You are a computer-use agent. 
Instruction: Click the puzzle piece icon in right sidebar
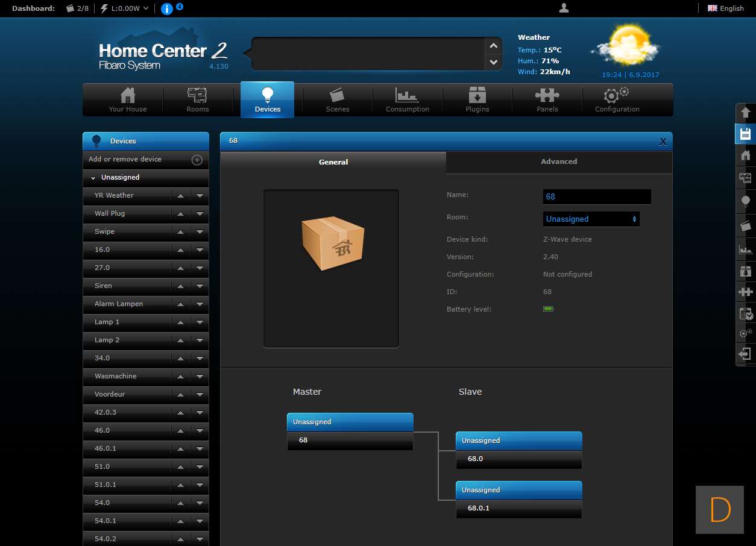[x=745, y=292]
